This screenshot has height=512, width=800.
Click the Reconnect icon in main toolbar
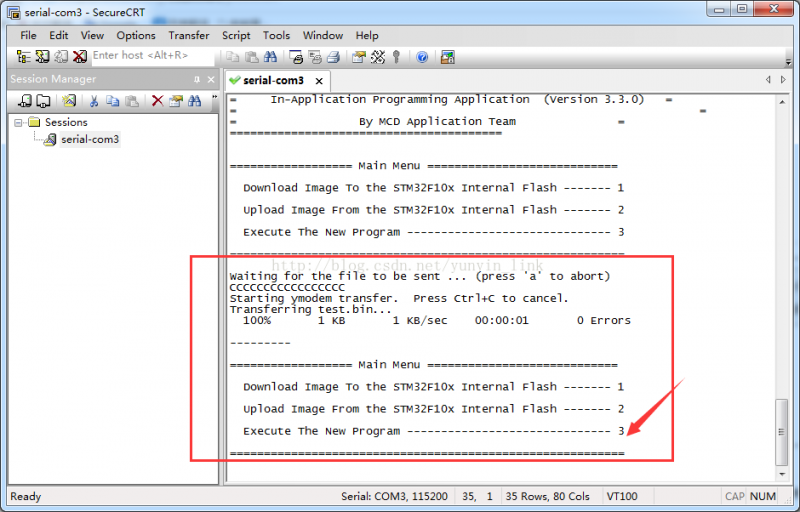coord(61,57)
